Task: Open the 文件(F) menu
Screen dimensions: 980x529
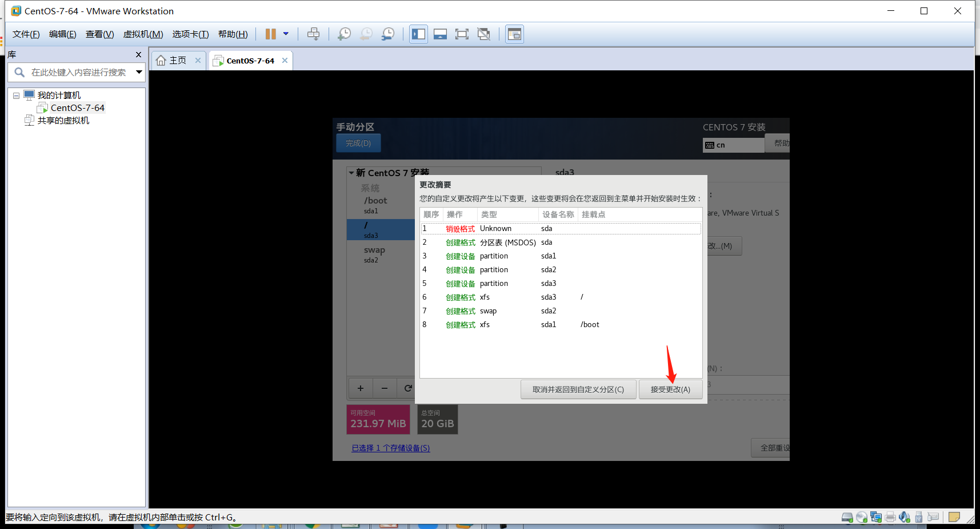Action: pos(26,34)
